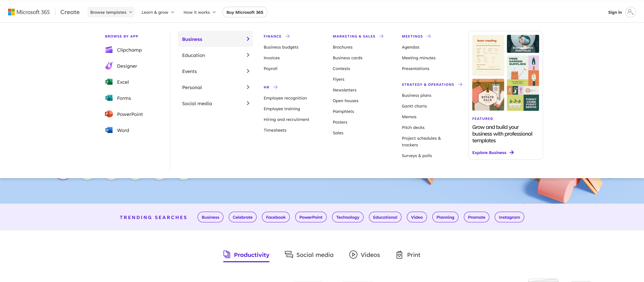Expand the Events category
Viewport: 644px width, 282px height.
215,71
